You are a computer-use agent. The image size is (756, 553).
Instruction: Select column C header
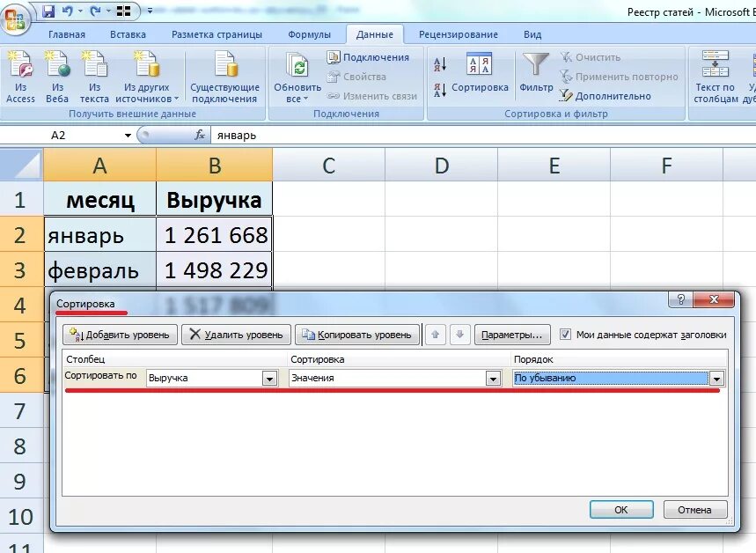point(329,165)
